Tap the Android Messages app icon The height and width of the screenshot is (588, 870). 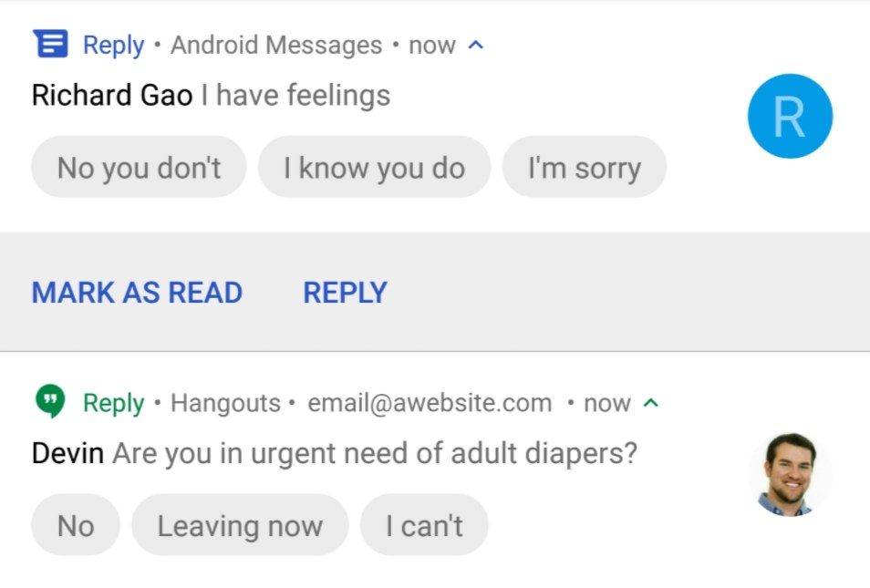point(50,44)
